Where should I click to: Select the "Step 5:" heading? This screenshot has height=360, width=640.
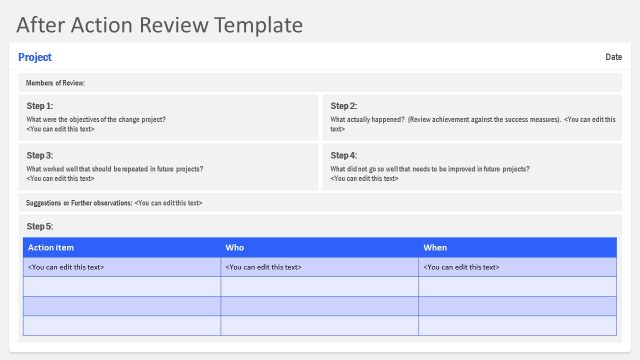click(40, 226)
